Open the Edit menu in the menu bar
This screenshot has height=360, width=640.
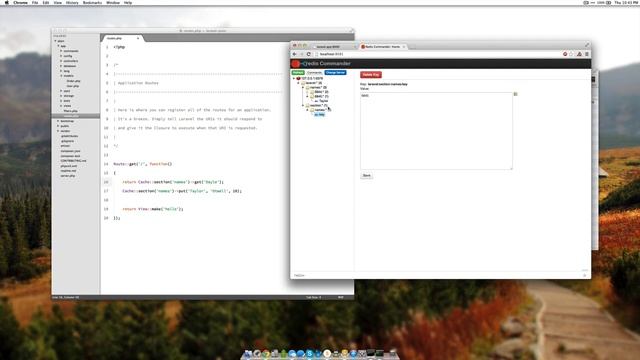[x=46, y=2]
